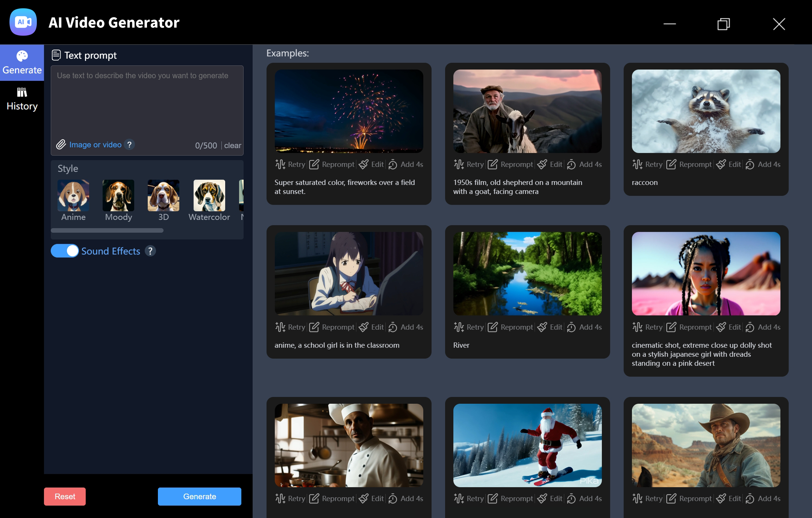The height and width of the screenshot is (518, 812).
Task: Switch to the Generate tab
Action: (x=22, y=62)
